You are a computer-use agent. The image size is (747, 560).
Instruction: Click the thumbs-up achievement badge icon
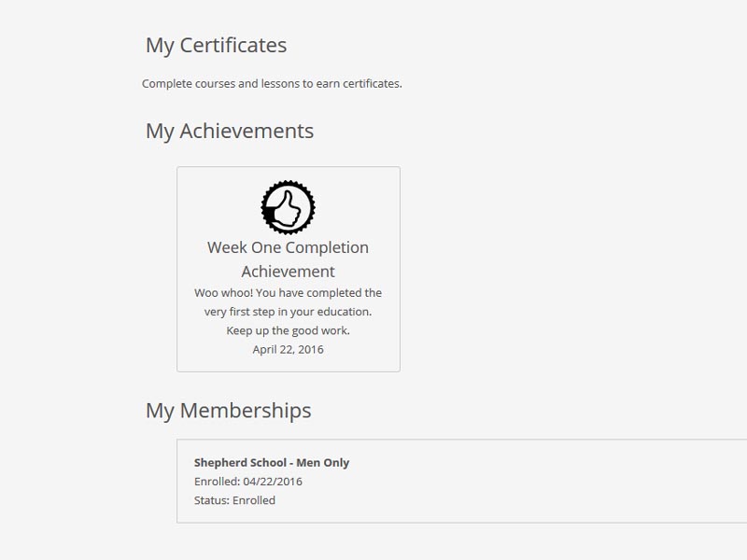[288, 207]
